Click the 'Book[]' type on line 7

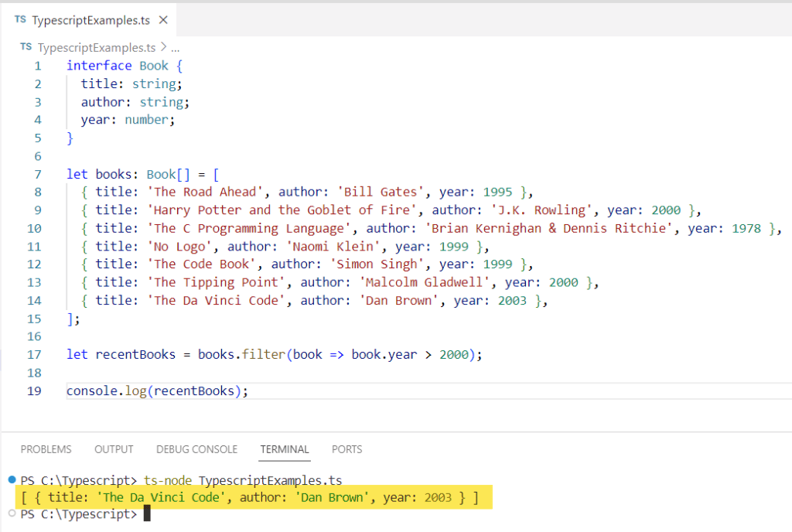pyautogui.click(x=168, y=175)
